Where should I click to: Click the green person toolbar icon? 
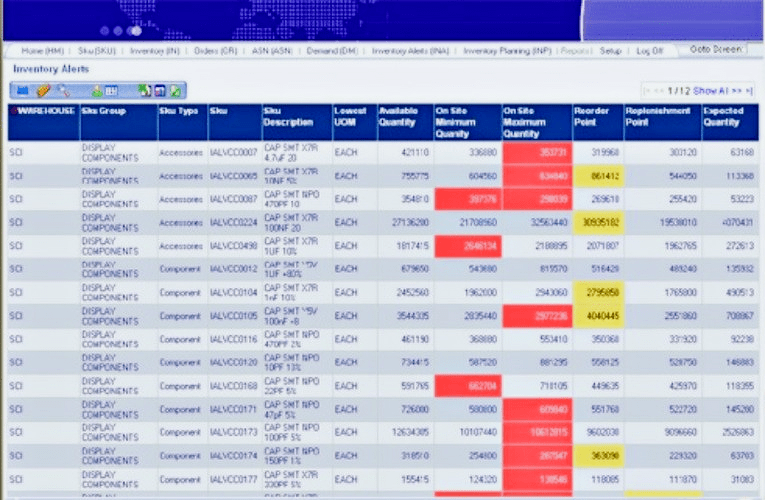point(97,91)
